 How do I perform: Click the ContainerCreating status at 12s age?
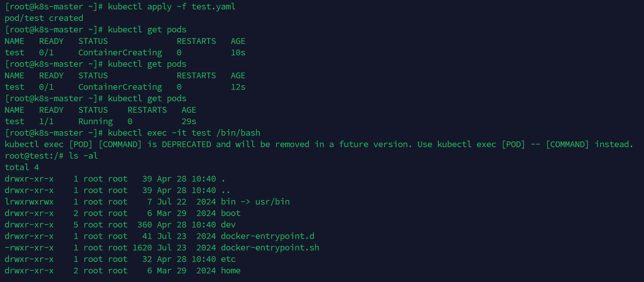click(120, 87)
